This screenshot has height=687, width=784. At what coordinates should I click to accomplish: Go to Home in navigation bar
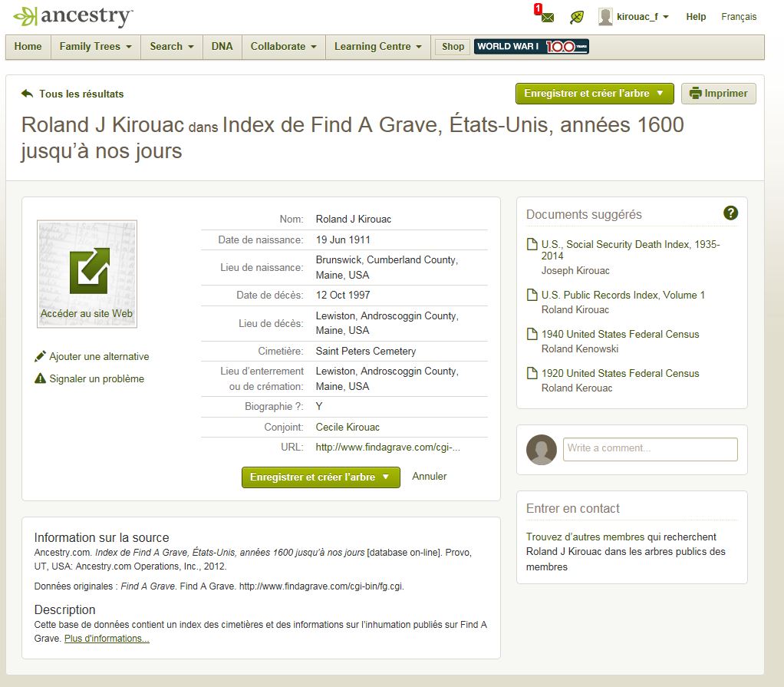(28, 47)
